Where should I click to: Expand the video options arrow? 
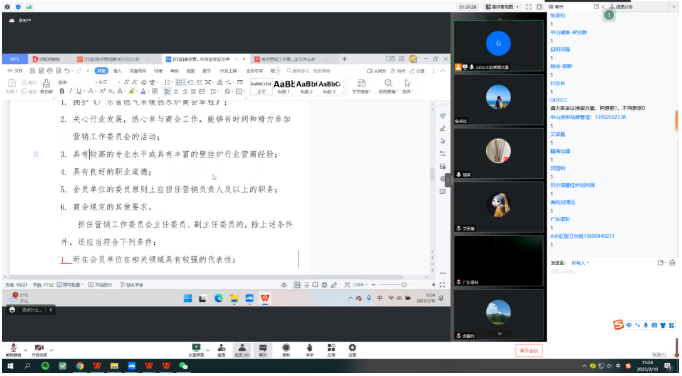pyautogui.click(x=51, y=350)
